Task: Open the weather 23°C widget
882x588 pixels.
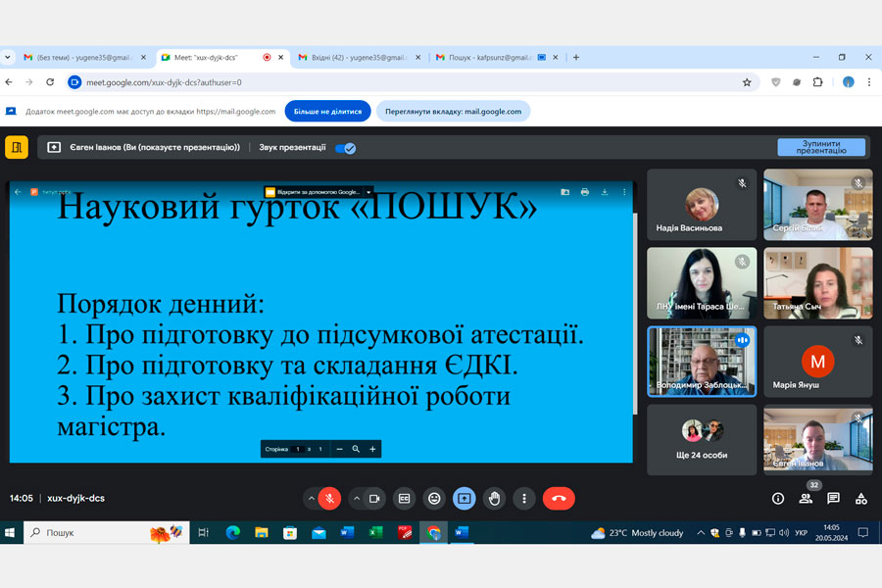Action: (x=637, y=533)
